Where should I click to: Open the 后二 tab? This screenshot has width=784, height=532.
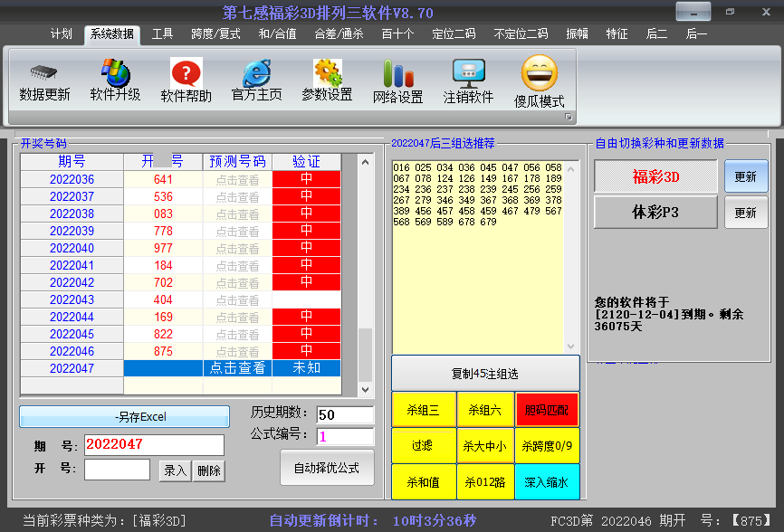656,34
